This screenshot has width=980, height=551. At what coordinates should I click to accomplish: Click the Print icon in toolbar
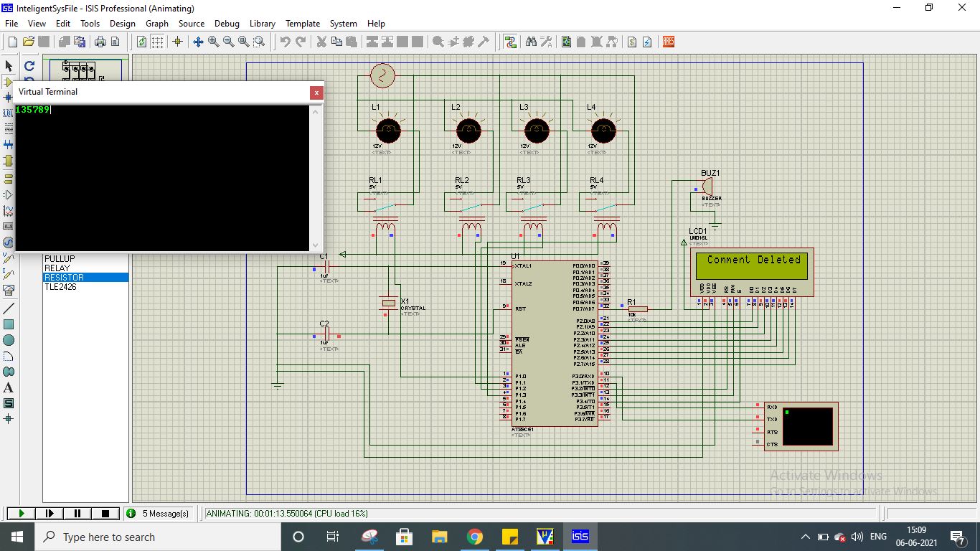point(100,42)
